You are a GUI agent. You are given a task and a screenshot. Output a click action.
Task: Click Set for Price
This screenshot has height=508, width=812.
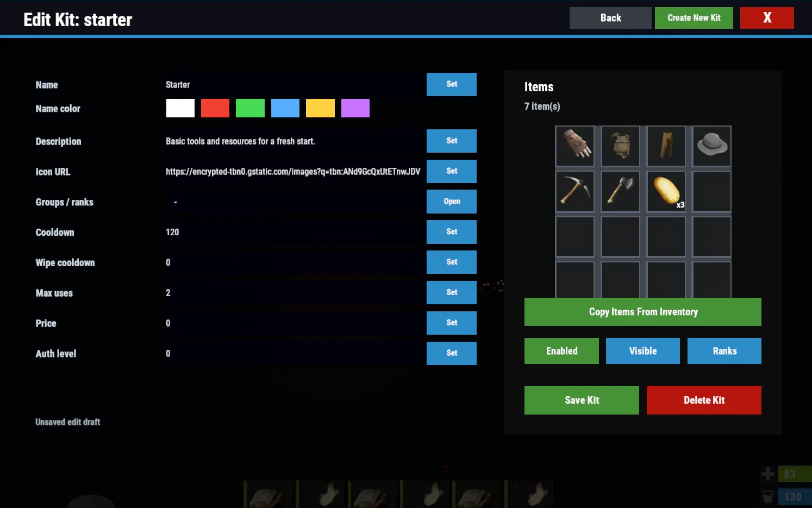coord(452,323)
